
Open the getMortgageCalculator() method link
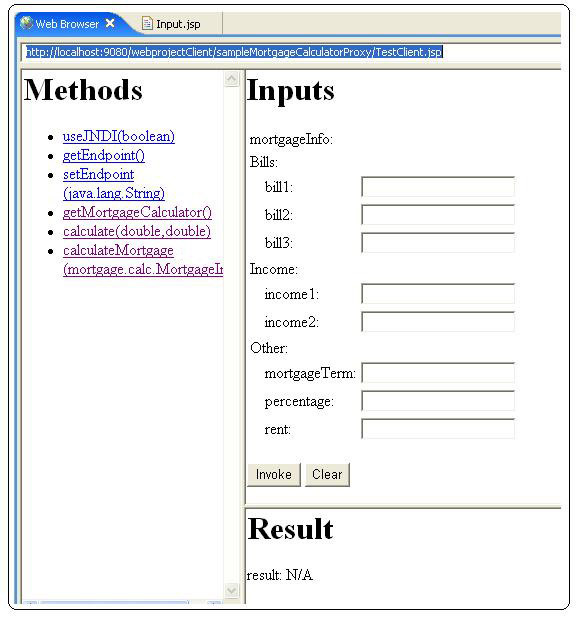(x=137, y=213)
